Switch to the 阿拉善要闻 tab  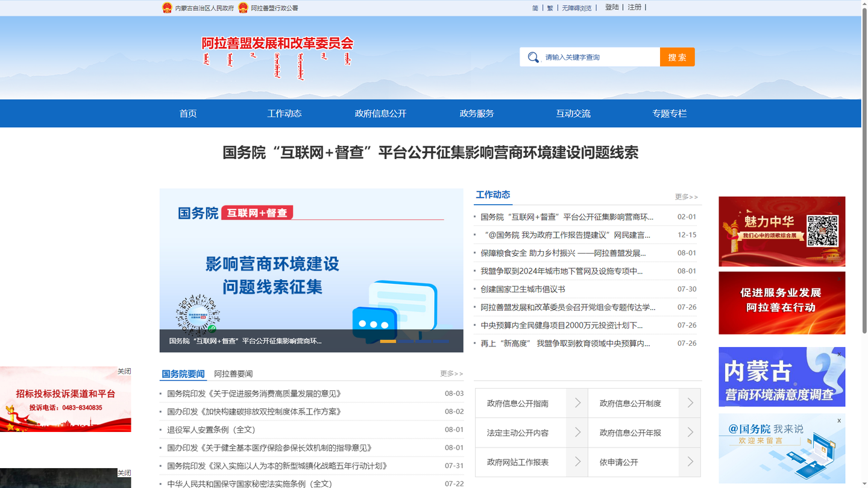[233, 374]
